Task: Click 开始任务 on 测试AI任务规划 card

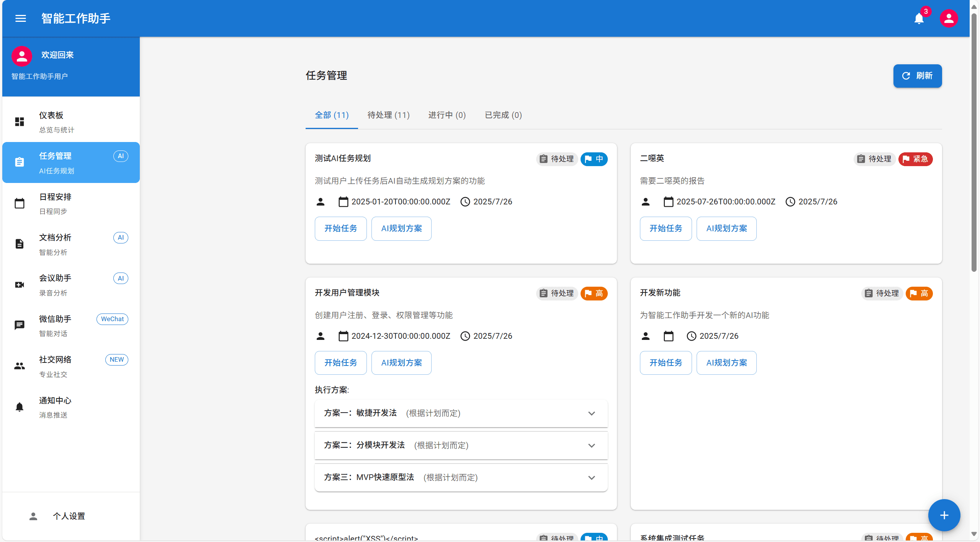Action: pos(341,229)
